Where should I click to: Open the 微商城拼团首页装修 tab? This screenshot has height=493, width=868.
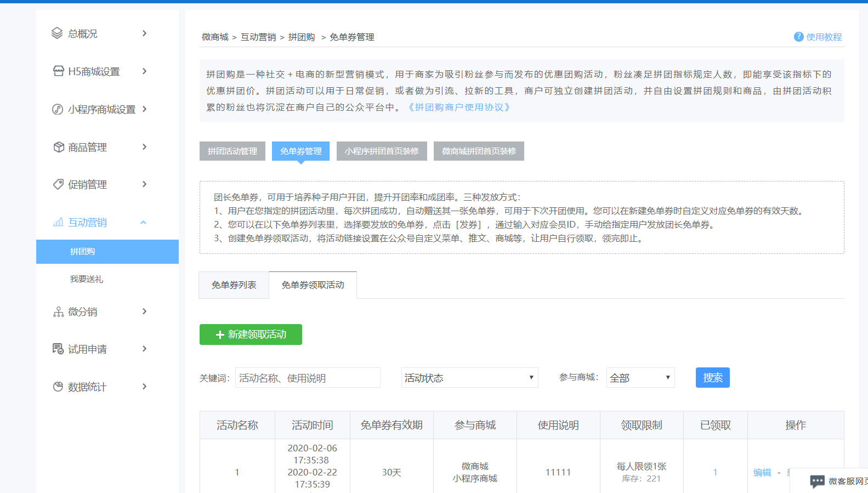point(479,151)
